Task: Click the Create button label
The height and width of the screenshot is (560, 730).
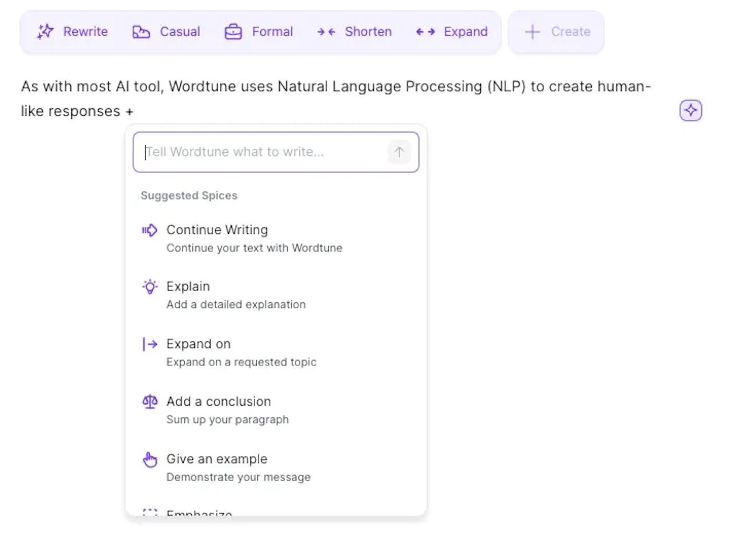Action: (x=571, y=32)
